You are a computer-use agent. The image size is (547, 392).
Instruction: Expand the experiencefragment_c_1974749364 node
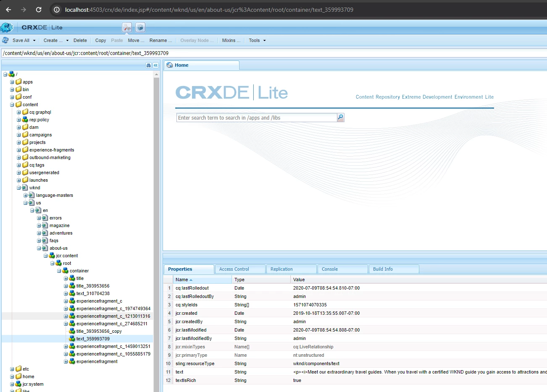click(x=66, y=309)
